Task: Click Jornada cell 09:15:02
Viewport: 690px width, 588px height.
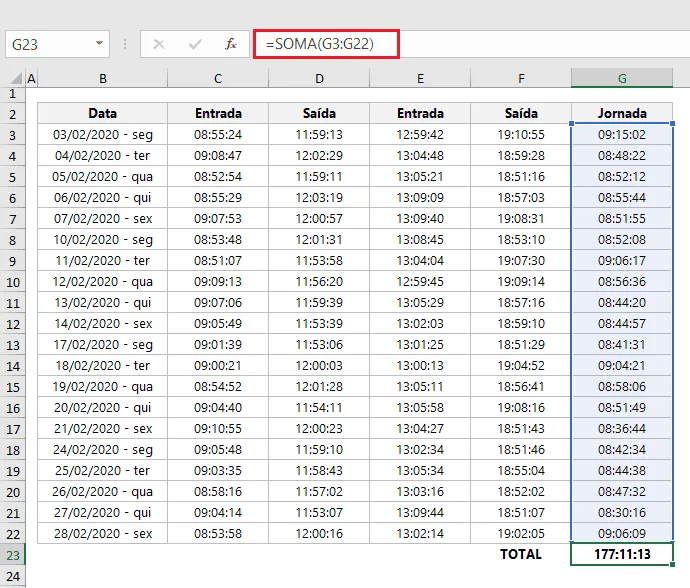Action: 622,134
